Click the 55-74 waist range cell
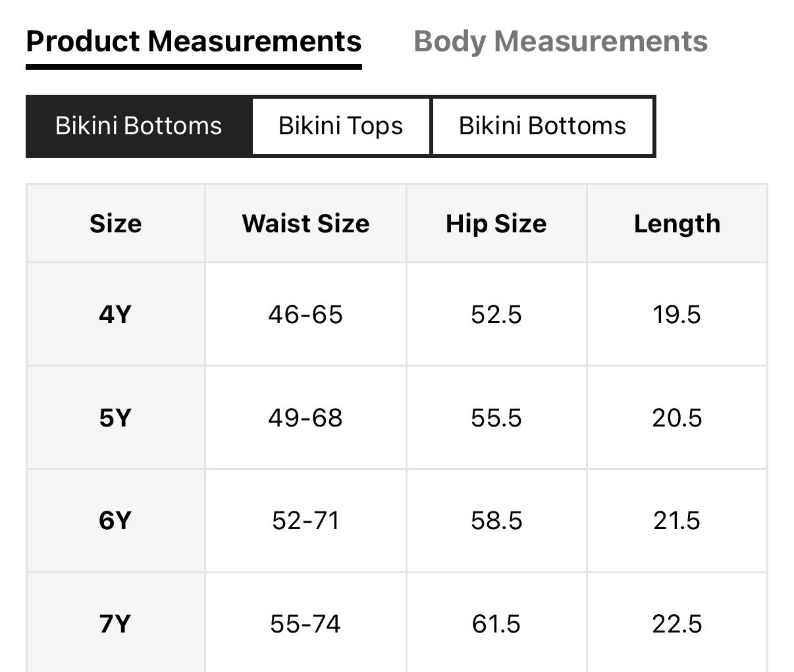This screenshot has height=672, width=794. tap(305, 623)
